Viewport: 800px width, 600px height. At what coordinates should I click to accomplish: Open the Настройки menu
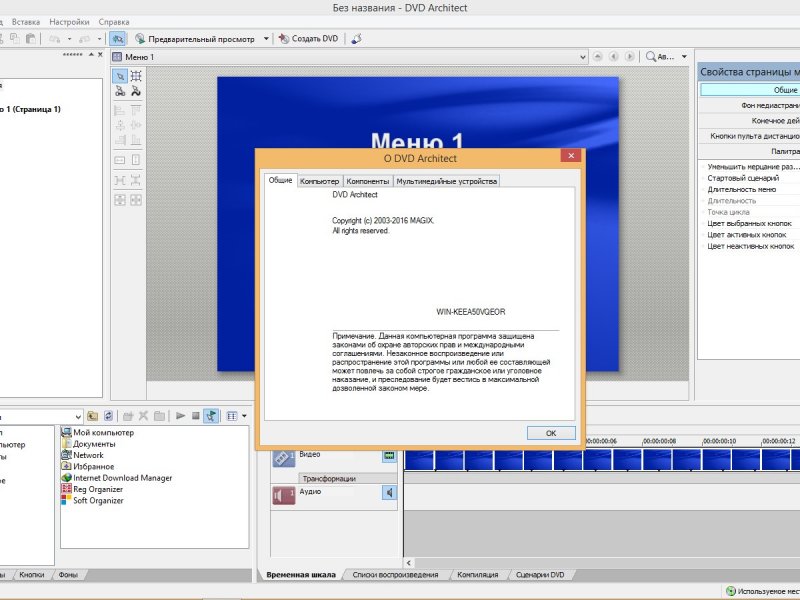click(x=69, y=22)
